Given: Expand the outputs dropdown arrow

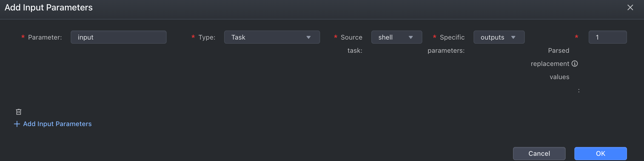Looking at the screenshot, I should [513, 37].
